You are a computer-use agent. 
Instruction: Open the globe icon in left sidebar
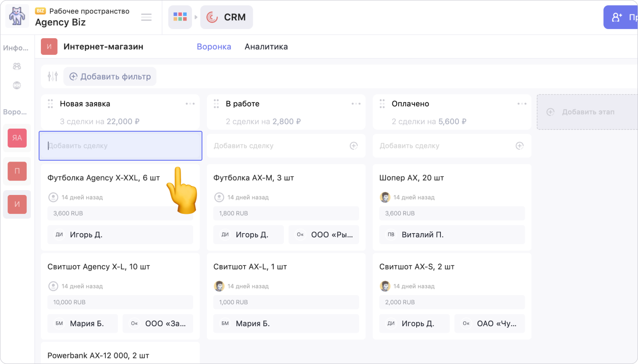click(x=17, y=85)
